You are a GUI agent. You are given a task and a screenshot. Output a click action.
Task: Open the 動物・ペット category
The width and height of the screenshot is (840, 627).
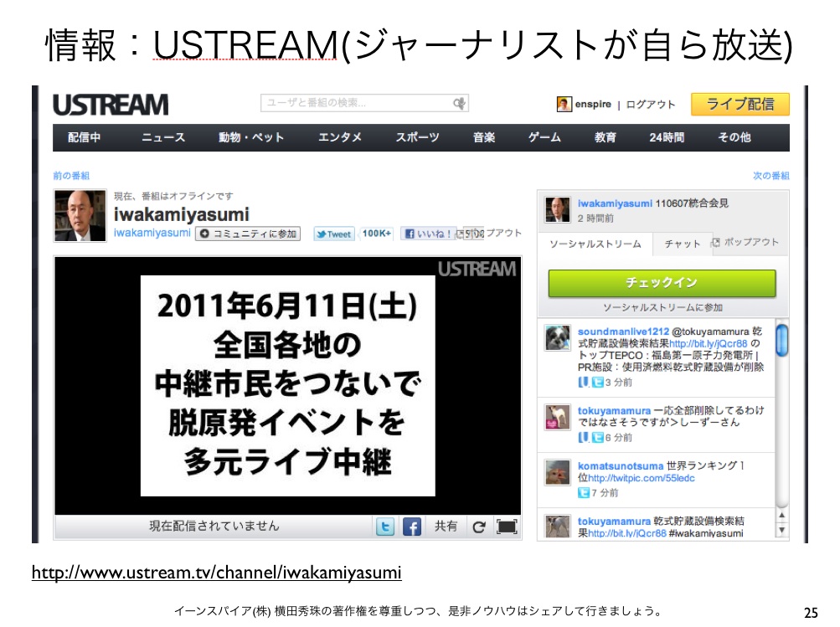click(x=250, y=137)
